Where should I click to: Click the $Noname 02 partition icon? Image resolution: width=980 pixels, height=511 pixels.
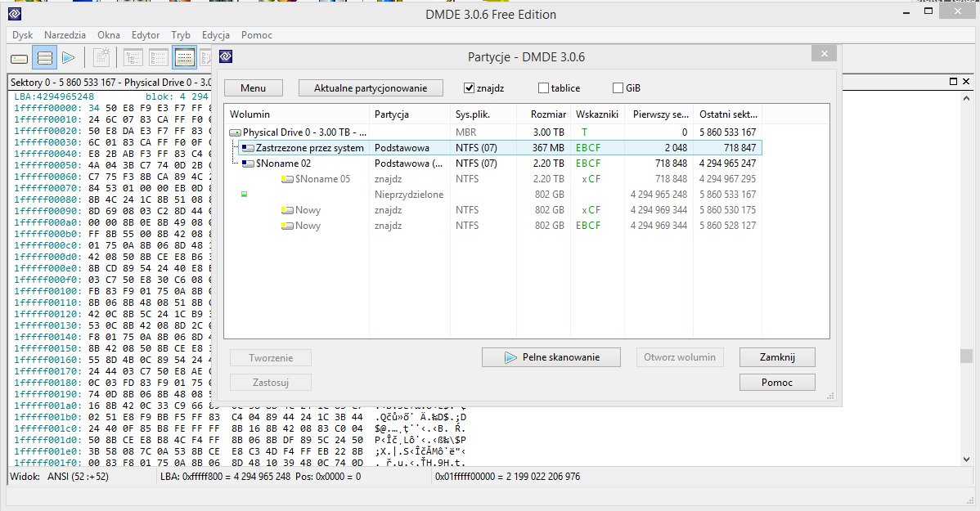click(x=248, y=164)
